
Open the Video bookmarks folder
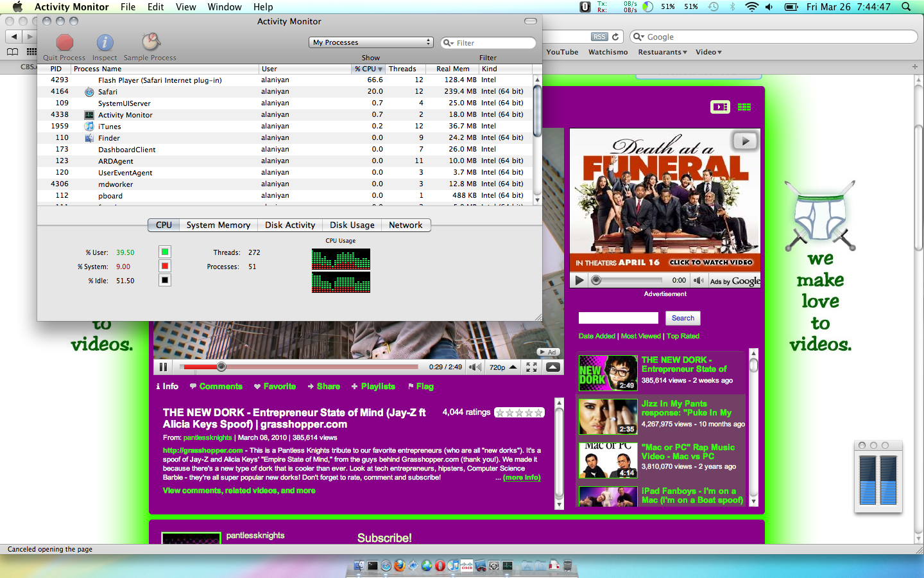pyautogui.click(x=708, y=52)
